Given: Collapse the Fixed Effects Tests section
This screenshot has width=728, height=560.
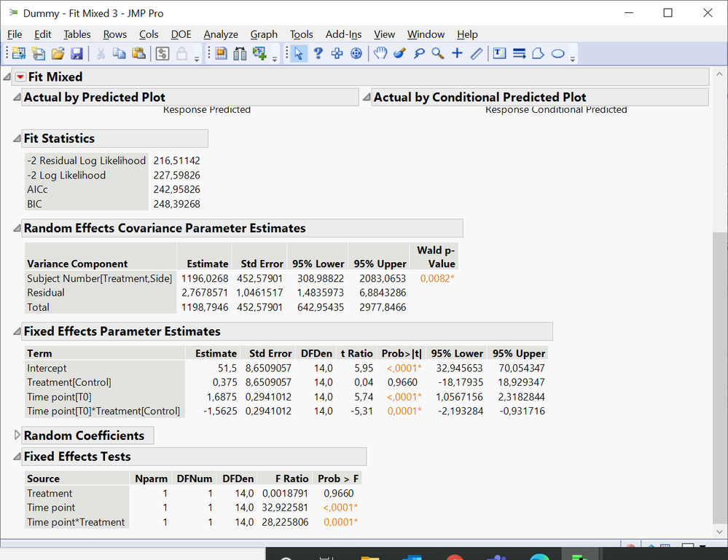Looking at the screenshot, I should pyautogui.click(x=17, y=457).
